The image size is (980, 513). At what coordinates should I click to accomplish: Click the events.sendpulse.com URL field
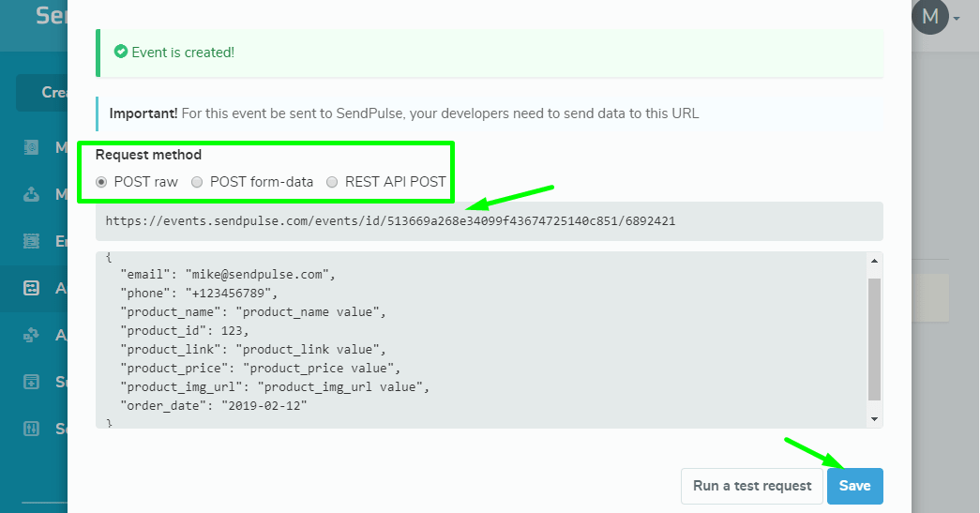[489, 220]
